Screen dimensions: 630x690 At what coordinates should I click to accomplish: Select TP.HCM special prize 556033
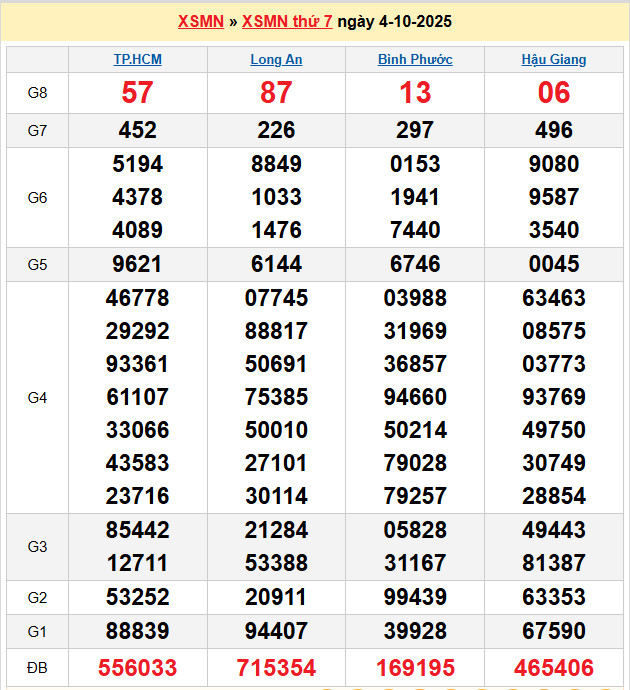click(137, 667)
